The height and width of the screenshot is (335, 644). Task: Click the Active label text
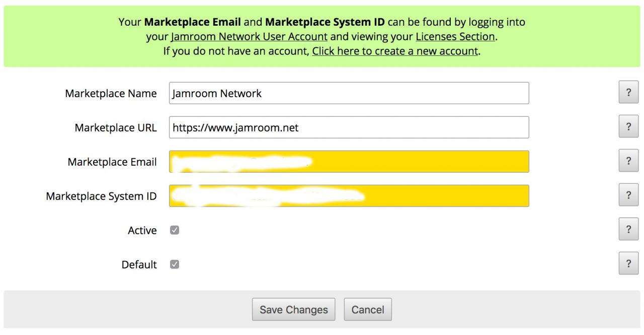[x=142, y=231]
